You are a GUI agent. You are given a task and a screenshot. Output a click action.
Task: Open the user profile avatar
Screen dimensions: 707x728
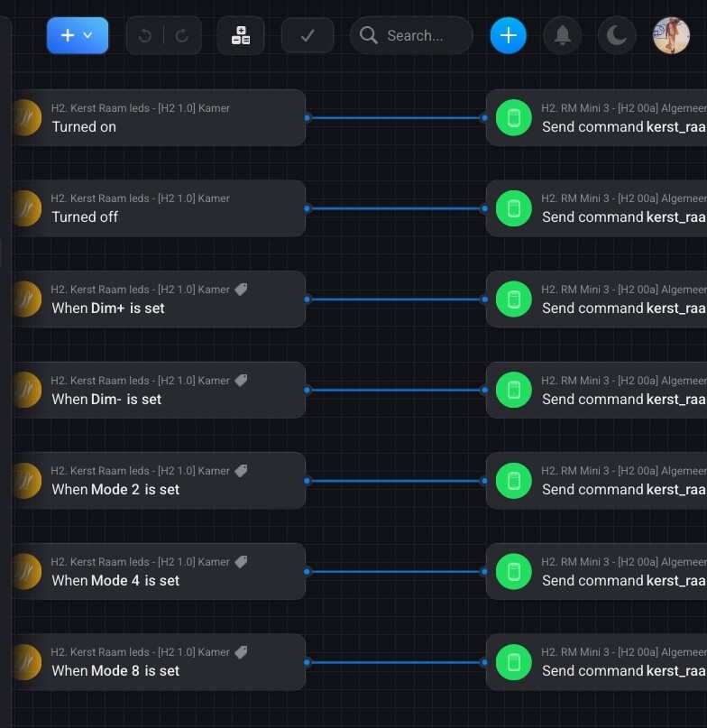pos(671,35)
